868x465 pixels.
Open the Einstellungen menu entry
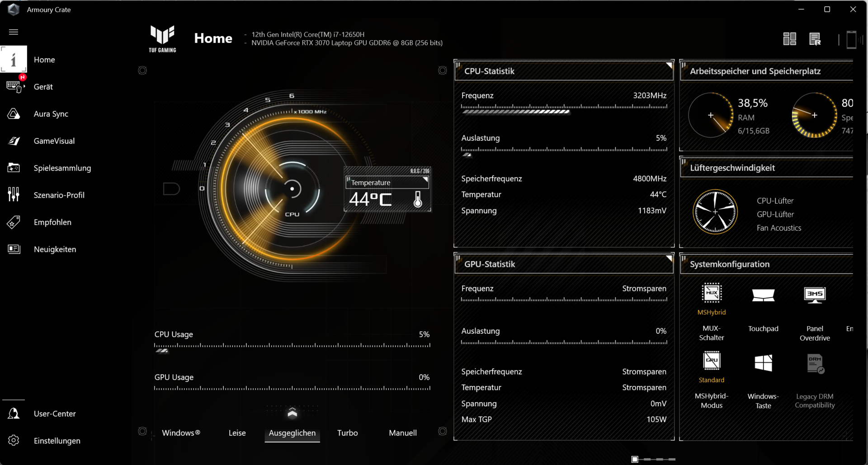[57, 441]
